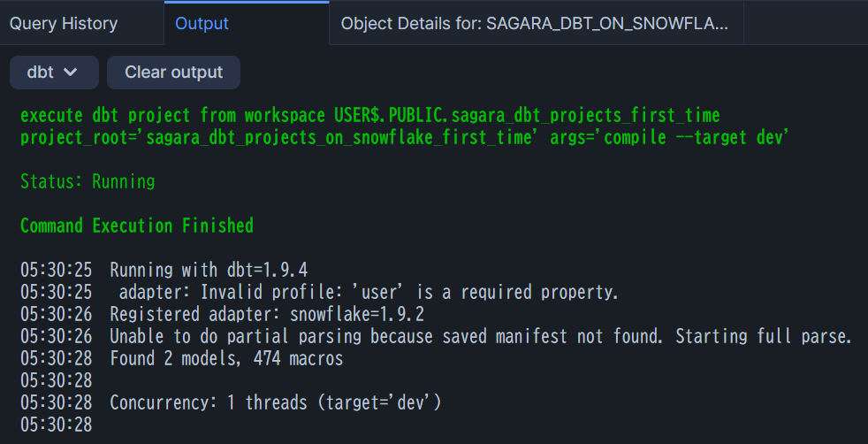Click the 'Status: Running' text
The image size is (868, 444).
point(88,181)
